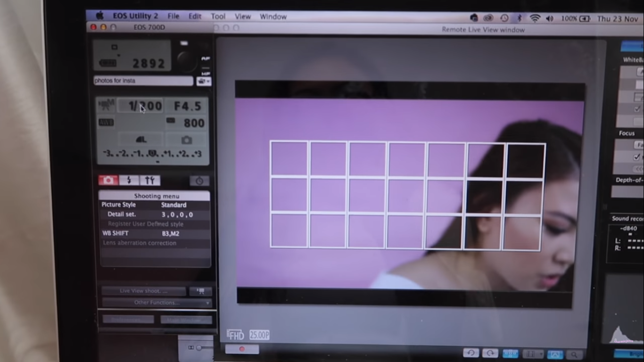This screenshot has height=362, width=644.
Task: Click the movie shooting mode icon
Action: point(106,105)
